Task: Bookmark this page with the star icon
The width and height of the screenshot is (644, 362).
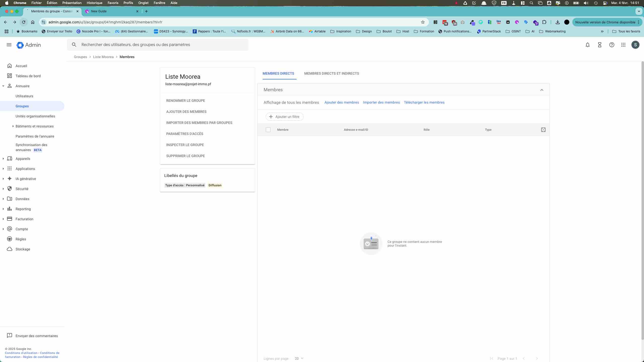Action: (423, 22)
